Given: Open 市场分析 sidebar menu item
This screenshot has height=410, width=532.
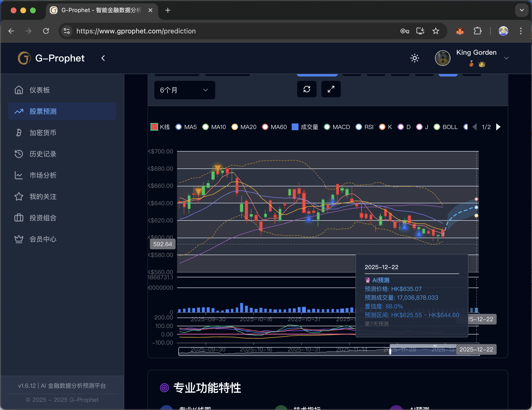Looking at the screenshot, I should point(43,175).
